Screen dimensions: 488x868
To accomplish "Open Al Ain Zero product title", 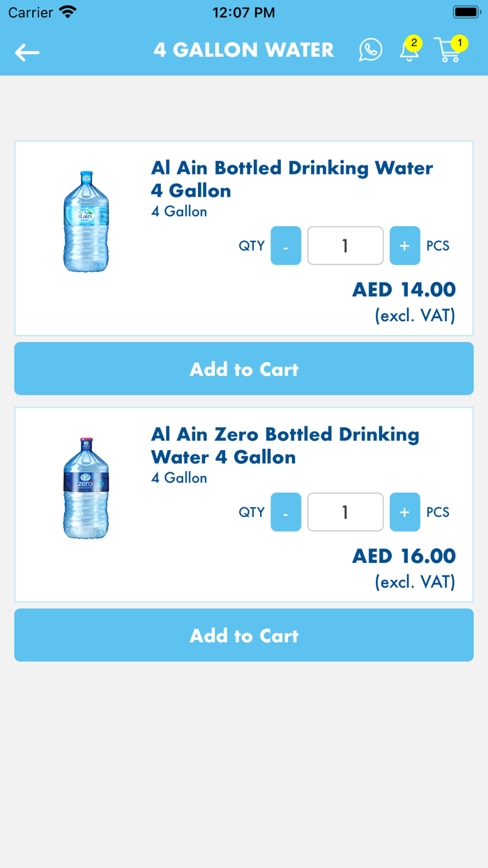I will click(x=285, y=445).
